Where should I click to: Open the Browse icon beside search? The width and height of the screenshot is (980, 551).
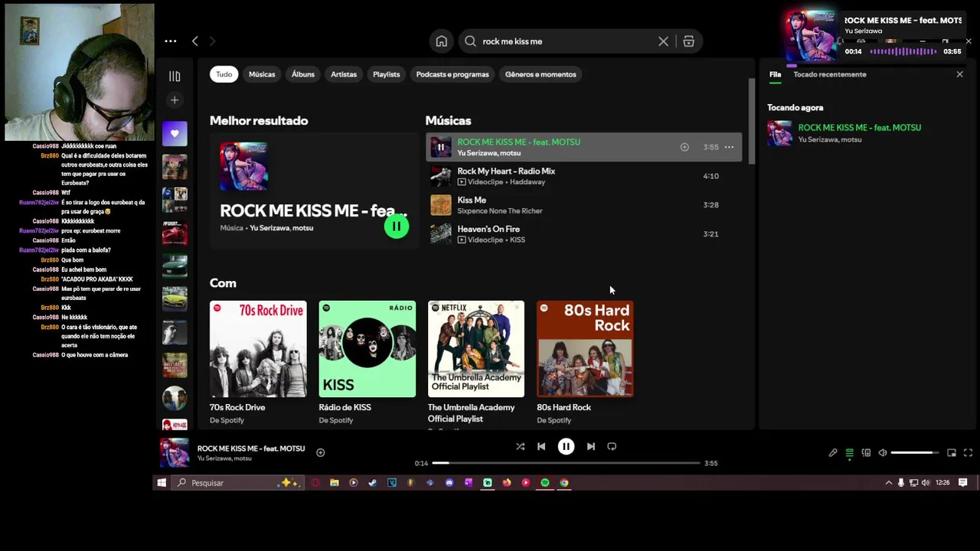(x=688, y=41)
